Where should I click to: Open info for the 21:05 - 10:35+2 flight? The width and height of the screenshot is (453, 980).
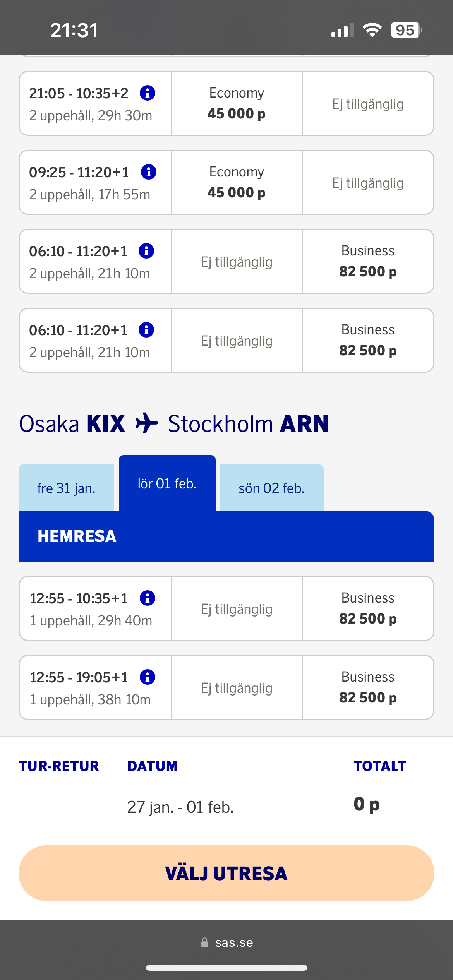(148, 93)
